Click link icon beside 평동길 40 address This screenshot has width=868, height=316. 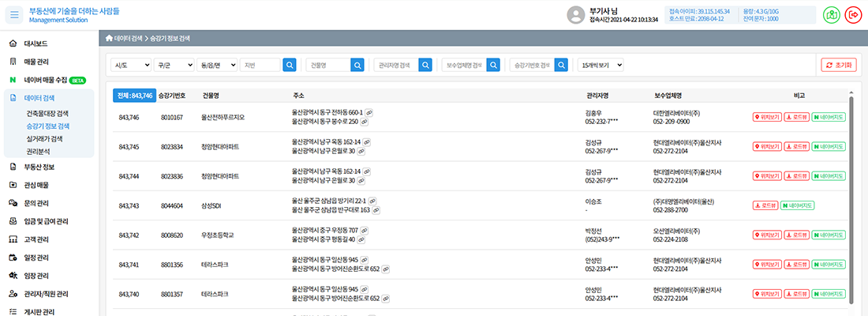coord(361,239)
